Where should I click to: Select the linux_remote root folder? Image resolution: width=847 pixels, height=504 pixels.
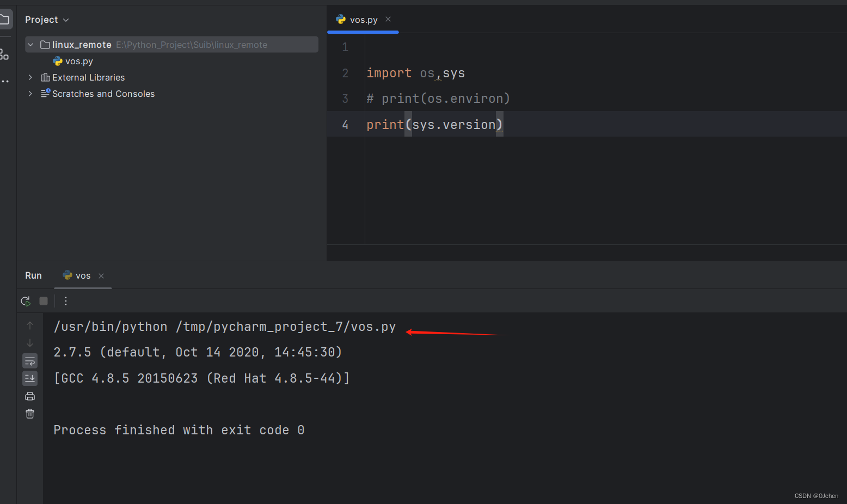171,45
